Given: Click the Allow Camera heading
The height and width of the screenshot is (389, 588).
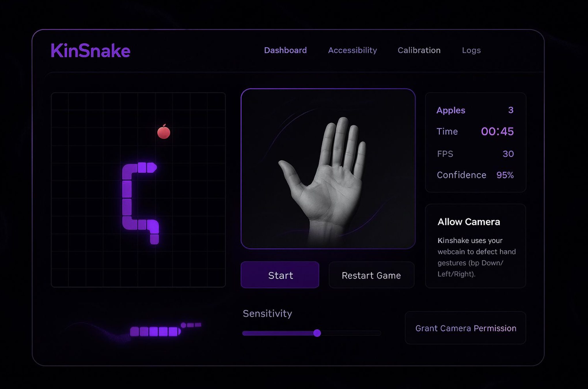Looking at the screenshot, I should (x=468, y=222).
